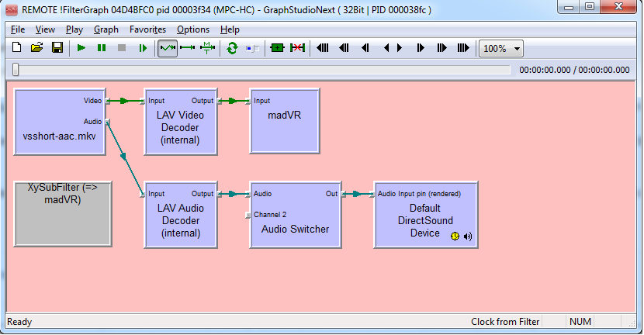Screen dimensions: 644x335
Task: Open the Favorites menu
Action: tap(147, 29)
